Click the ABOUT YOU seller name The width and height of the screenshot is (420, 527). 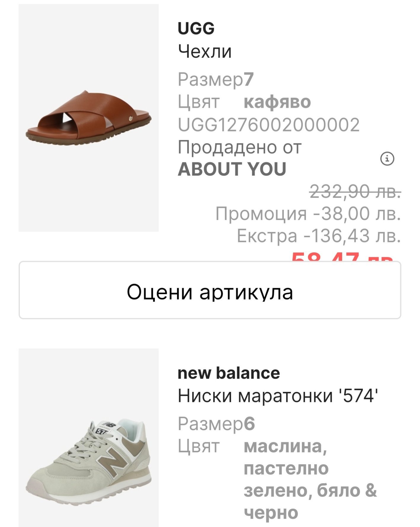click(232, 169)
